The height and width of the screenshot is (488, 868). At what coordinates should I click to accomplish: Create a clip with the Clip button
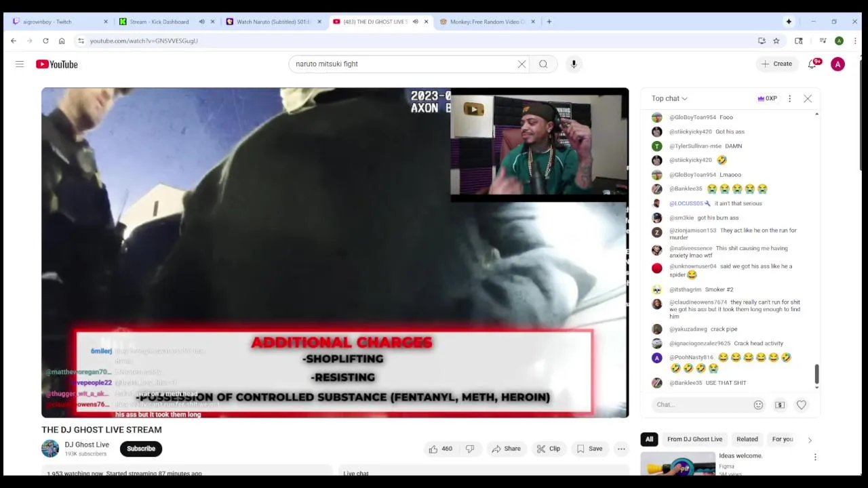pyautogui.click(x=548, y=449)
